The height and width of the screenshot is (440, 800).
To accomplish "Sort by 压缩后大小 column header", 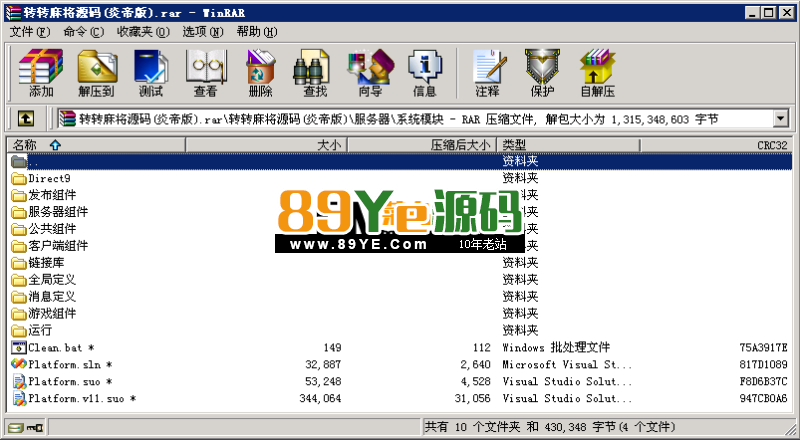I will [x=460, y=145].
